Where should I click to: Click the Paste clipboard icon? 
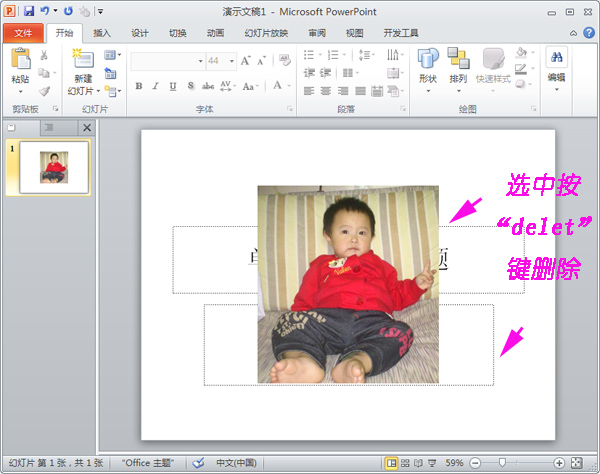tap(21, 59)
